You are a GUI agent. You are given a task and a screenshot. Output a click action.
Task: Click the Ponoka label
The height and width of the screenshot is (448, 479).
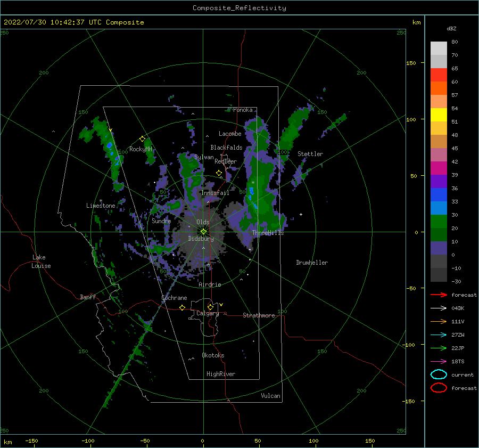(243, 110)
